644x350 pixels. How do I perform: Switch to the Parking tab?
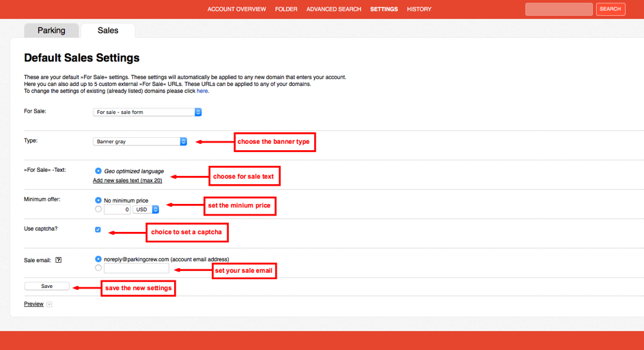[x=51, y=31]
